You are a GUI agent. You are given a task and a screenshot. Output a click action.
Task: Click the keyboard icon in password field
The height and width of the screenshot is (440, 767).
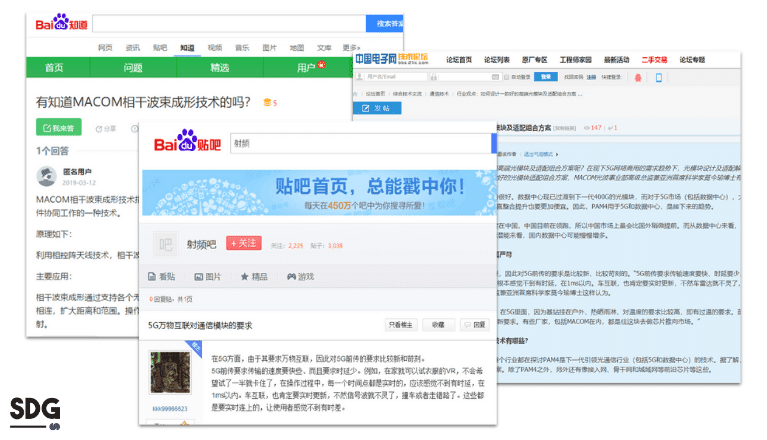point(495,77)
